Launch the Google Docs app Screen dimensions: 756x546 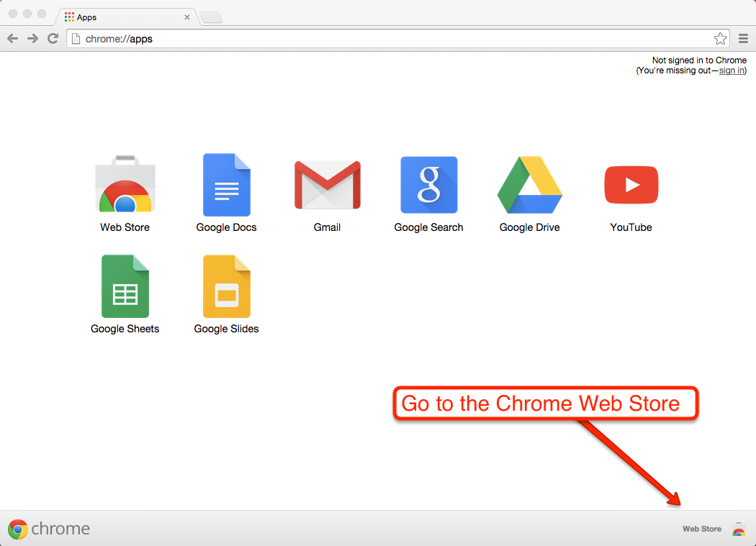pos(227,185)
